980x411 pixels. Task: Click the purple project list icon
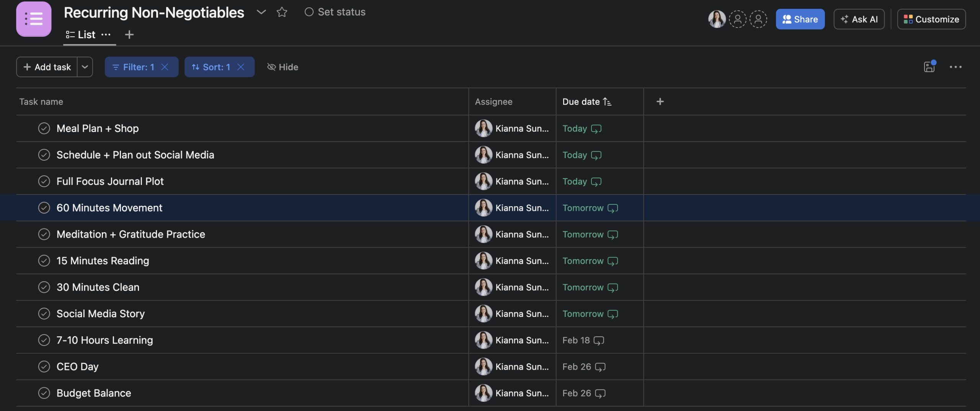[34, 19]
